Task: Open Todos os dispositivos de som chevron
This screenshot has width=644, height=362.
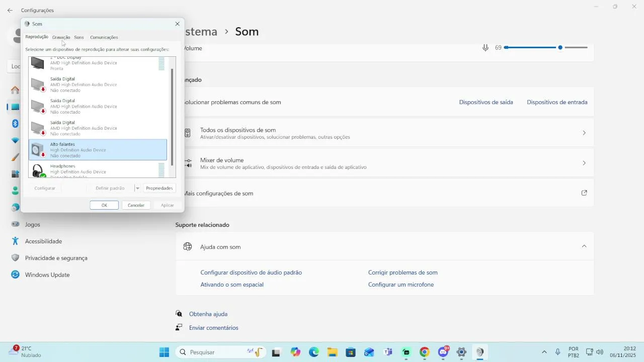Action: pyautogui.click(x=584, y=133)
